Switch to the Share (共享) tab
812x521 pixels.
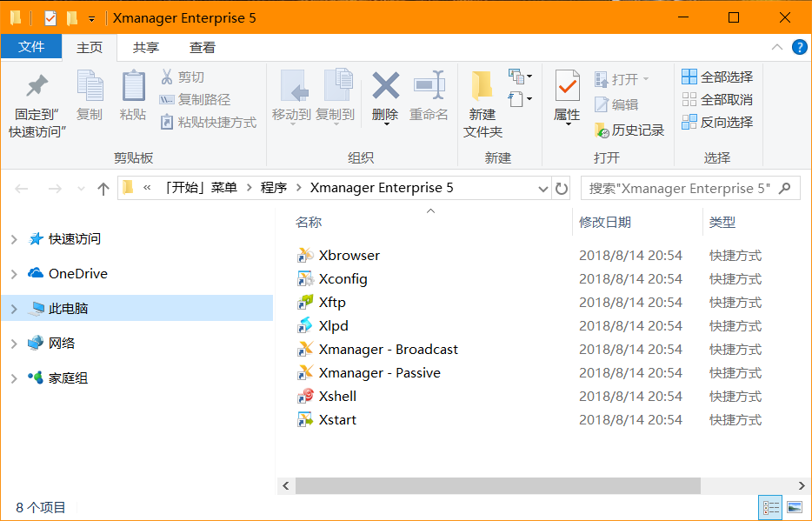click(145, 48)
